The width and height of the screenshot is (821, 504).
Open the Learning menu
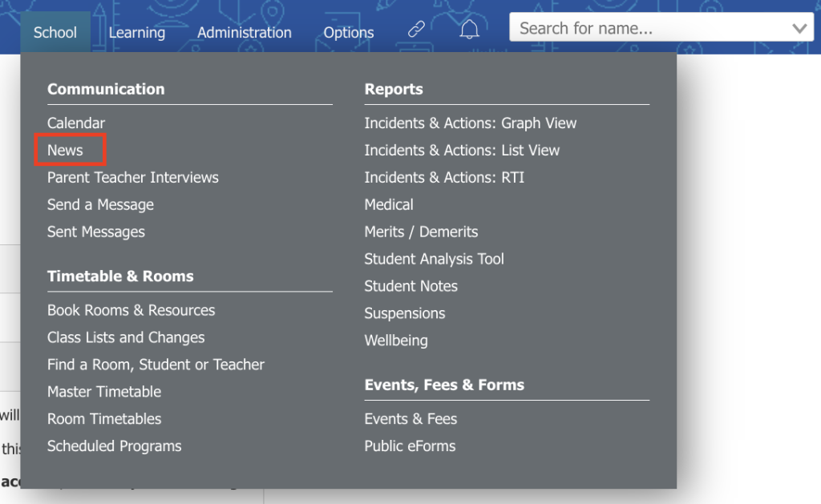tap(136, 32)
